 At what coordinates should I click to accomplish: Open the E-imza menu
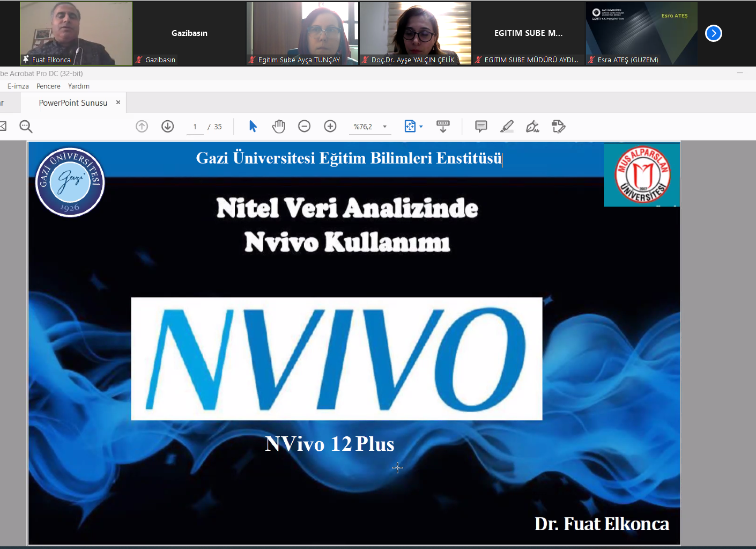click(18, 86)
